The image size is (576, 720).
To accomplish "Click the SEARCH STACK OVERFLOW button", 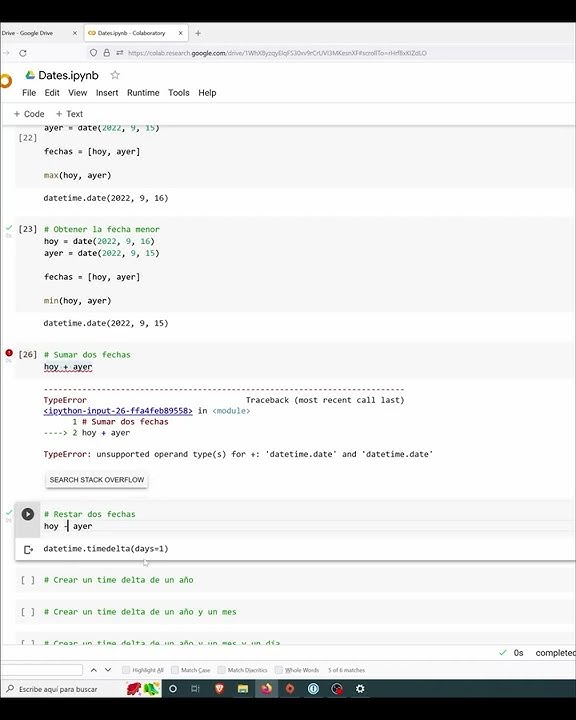I will click(x=97, y=480).
